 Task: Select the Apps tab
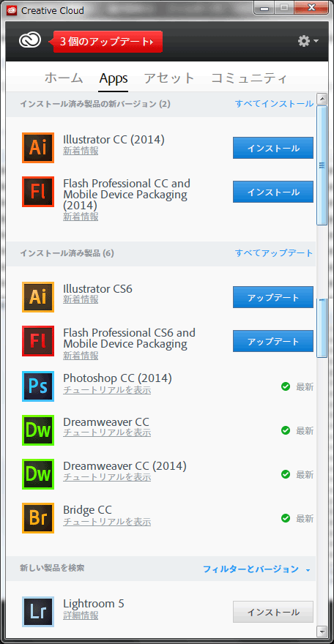[x=114, y=78]
